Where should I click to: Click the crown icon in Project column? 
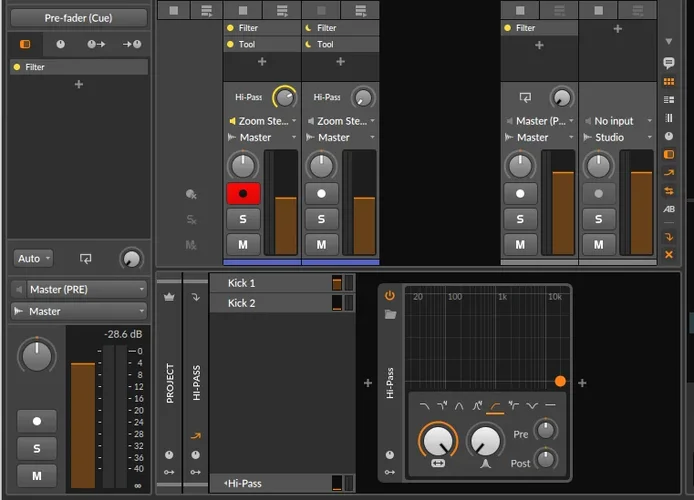tap(169, 297)
